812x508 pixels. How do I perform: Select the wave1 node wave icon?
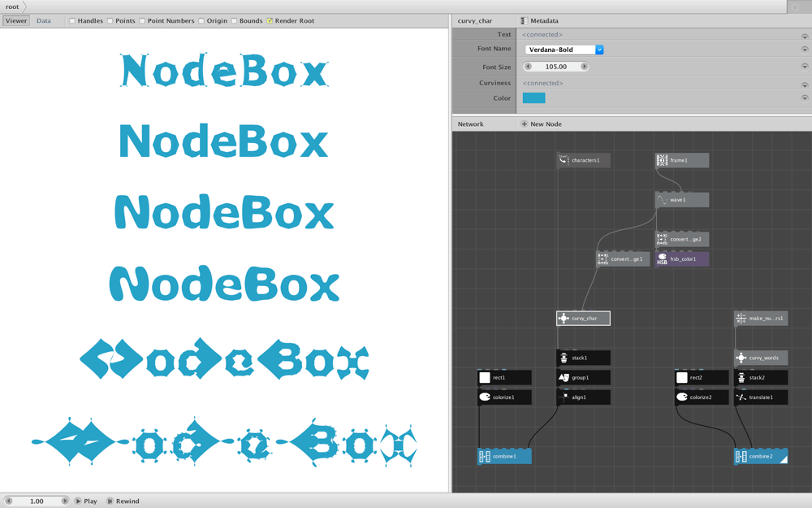[x=662, y=200]
